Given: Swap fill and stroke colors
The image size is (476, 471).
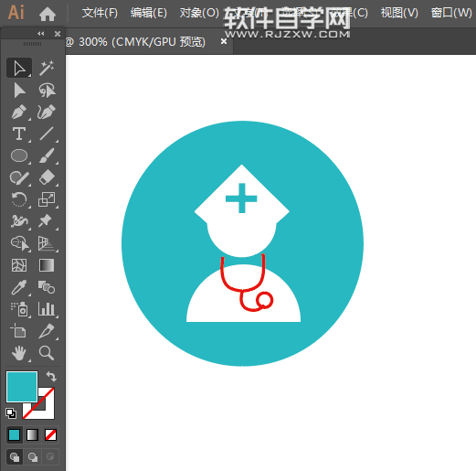Looking at the screenshot, I should coord(51,377).
